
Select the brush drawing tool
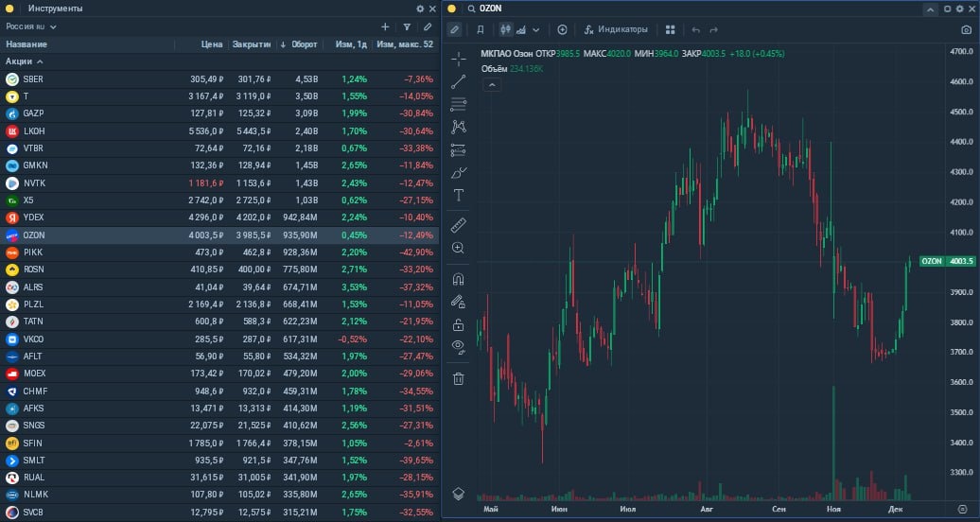[x=458, y=172]
